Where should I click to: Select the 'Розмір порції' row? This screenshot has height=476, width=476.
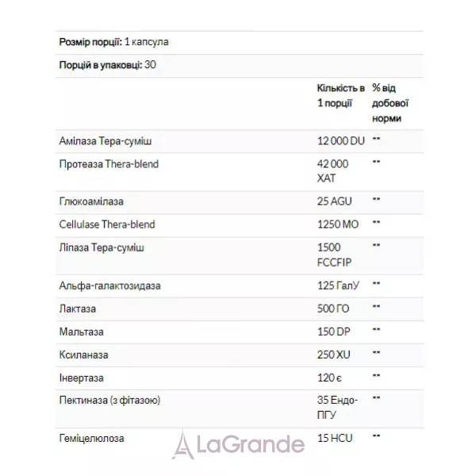point(240,43)
